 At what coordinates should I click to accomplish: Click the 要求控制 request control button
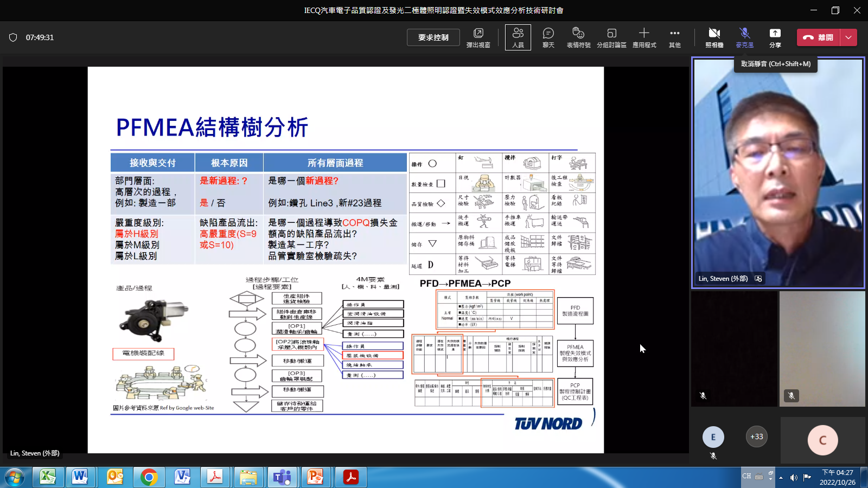[x=433, y=37]
